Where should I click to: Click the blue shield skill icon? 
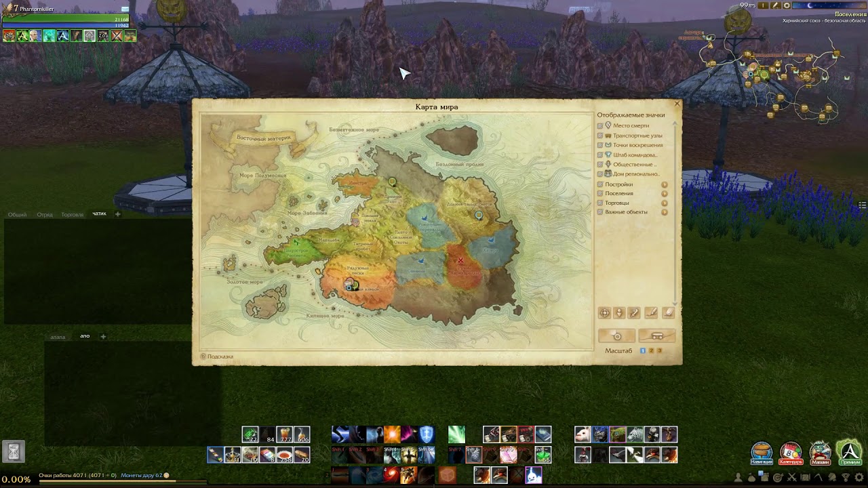[426, 434]
